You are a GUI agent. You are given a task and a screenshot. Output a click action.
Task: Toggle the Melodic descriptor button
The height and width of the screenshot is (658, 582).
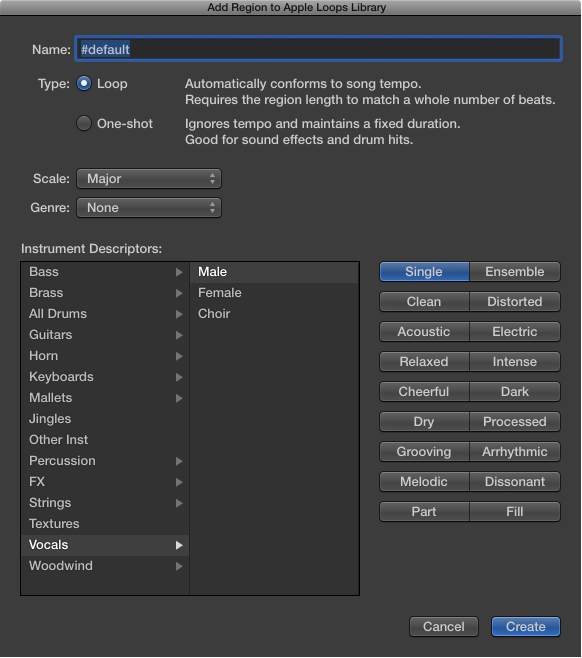[424, 482]
